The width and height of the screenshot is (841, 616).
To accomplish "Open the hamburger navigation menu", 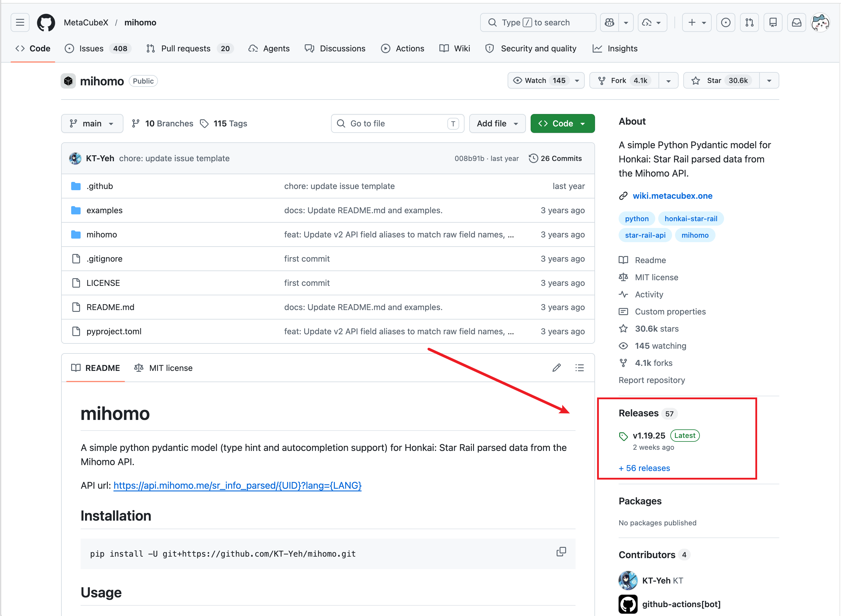I will [x=20, y=22].
